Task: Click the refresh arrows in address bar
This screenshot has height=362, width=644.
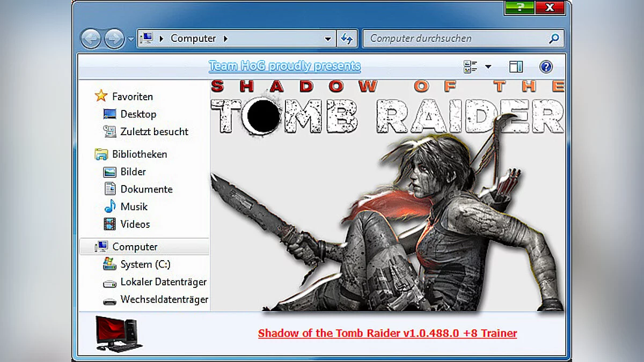Action: pos(348,38)
